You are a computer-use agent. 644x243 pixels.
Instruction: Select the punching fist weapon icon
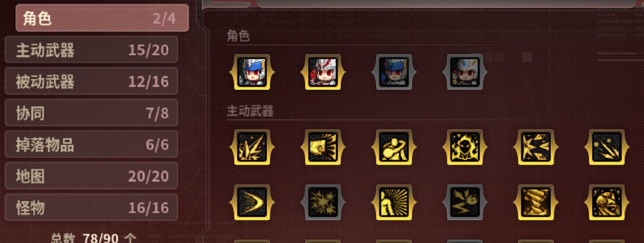pos(323,147)
